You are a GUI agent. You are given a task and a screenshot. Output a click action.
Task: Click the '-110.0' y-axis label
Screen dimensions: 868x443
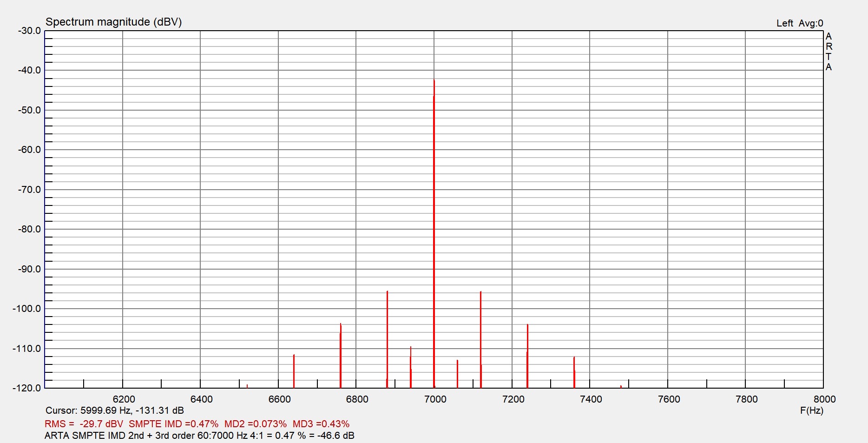click(27, 349)
